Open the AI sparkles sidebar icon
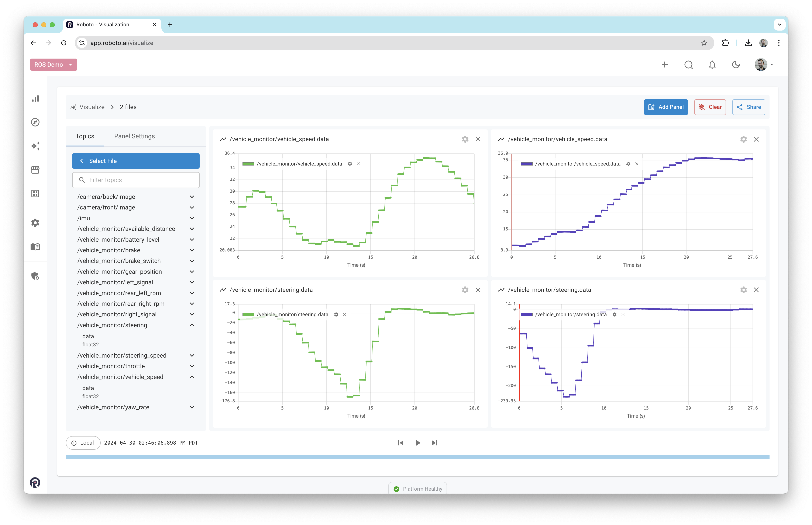 (x=35, y=146)
